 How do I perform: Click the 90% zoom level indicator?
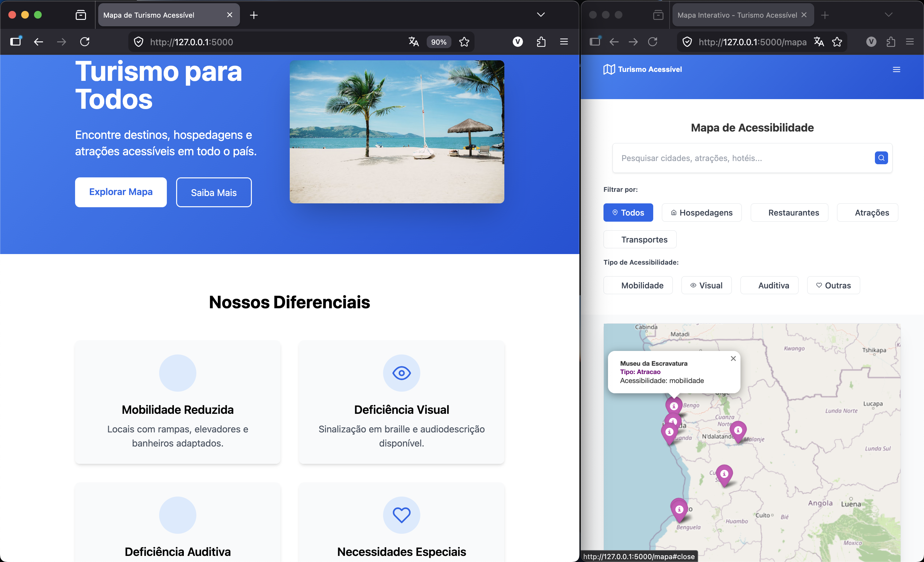coord(438,42)
